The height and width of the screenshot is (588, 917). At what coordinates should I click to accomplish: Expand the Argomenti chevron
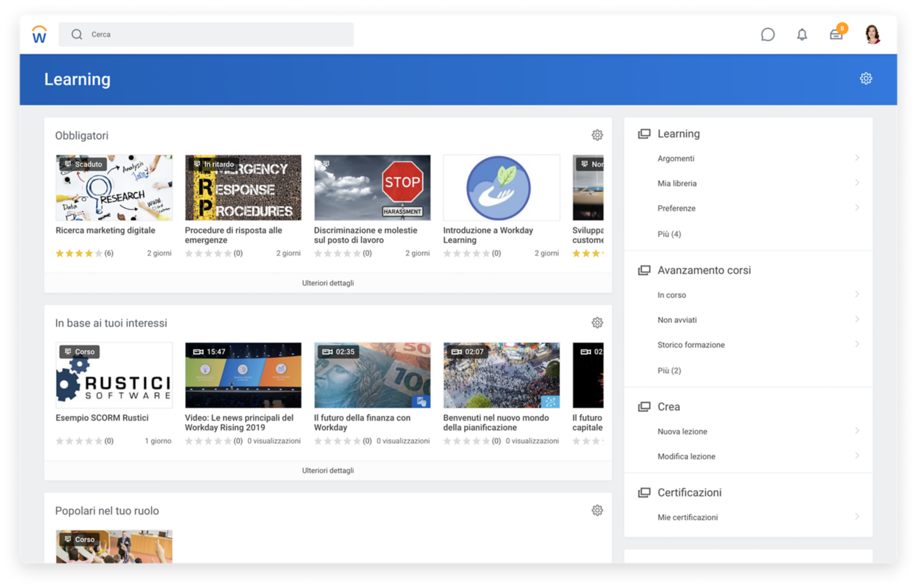click(857, 158)
